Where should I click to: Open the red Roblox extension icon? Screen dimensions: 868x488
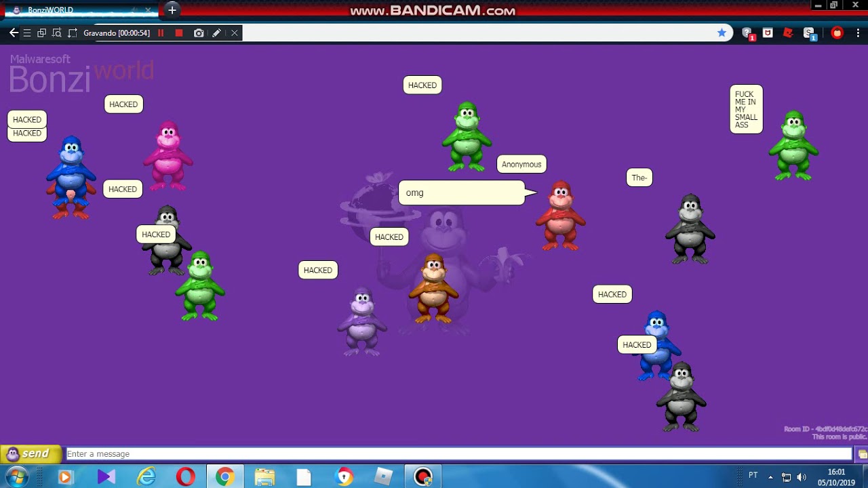point(788,33)
